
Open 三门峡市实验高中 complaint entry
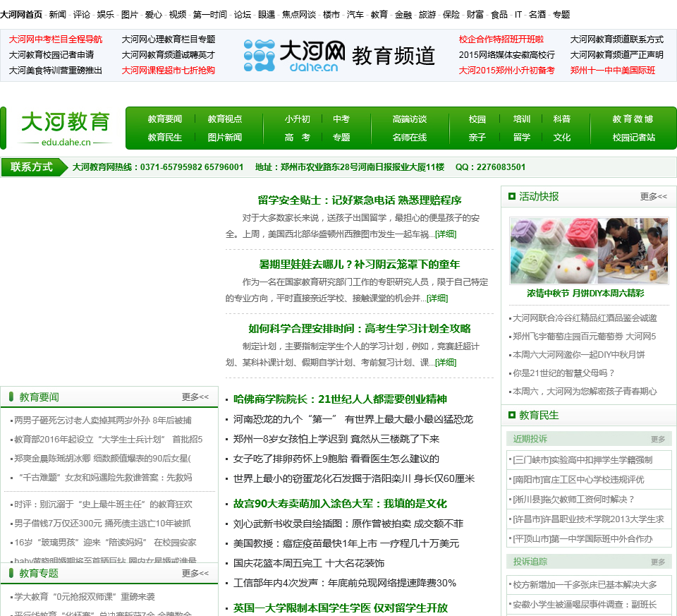point(583,460)
